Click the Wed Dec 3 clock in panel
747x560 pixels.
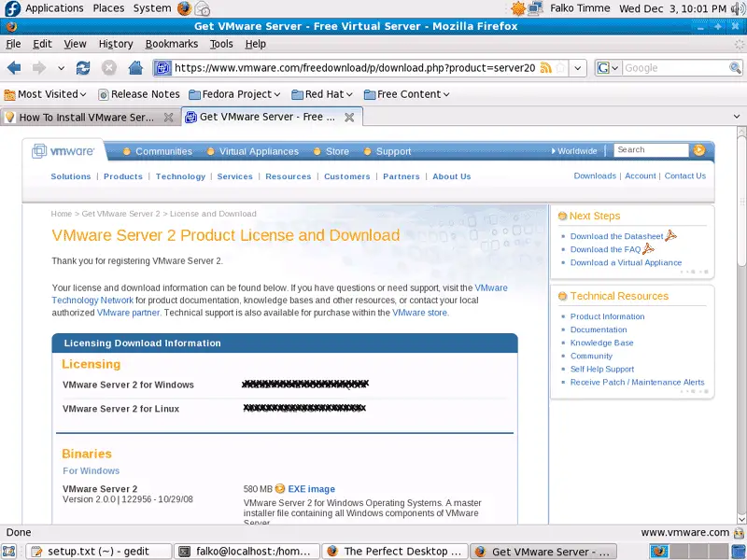point(672,8)
